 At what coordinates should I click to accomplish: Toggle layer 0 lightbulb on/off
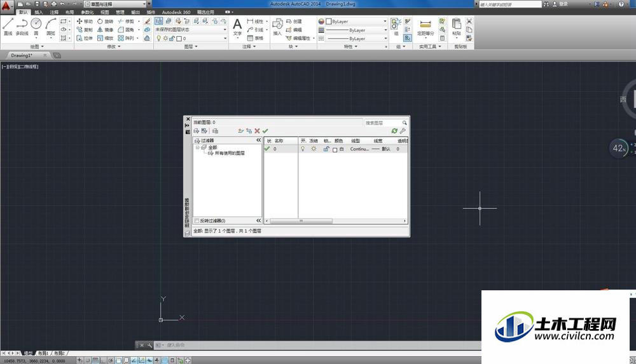click(x=303, y=149)
